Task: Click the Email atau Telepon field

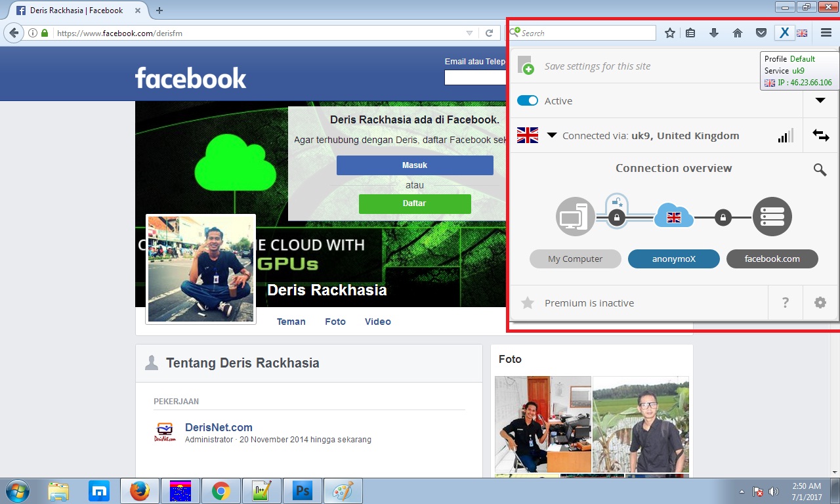Action: click(475, 77)
